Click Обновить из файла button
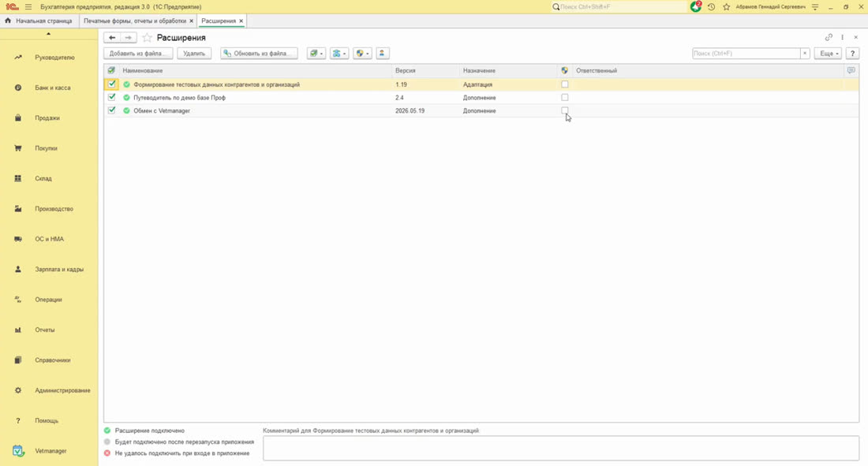The width and height of the screenshot is (868, 466). point(259,53)
